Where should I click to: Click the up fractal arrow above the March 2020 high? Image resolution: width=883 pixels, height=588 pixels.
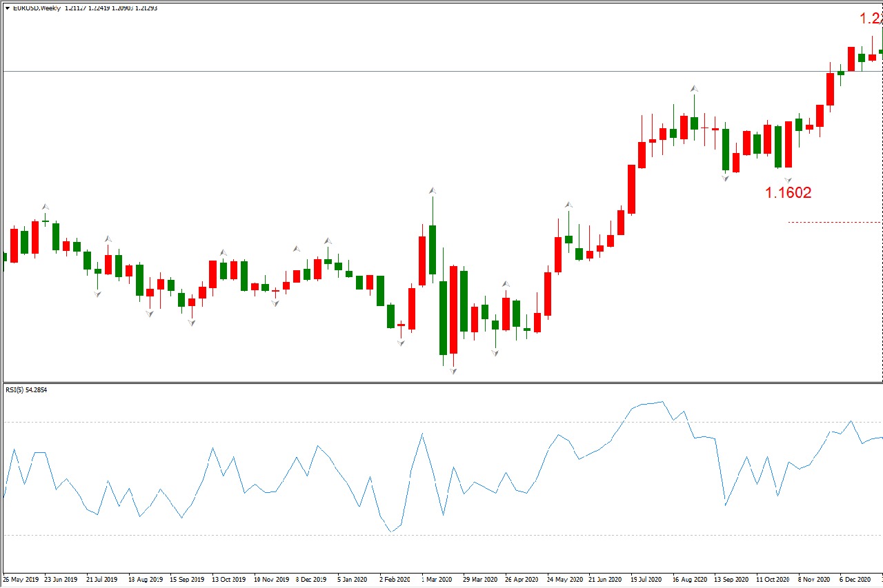433,190
